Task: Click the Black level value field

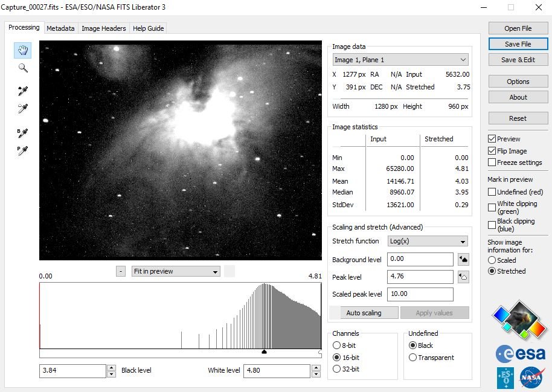Action: pos(72,371)
